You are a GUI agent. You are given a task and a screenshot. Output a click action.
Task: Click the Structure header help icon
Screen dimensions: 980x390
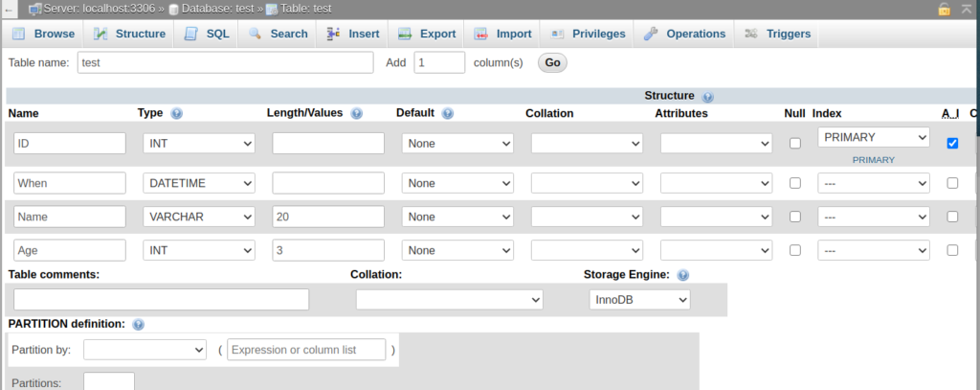708,97
